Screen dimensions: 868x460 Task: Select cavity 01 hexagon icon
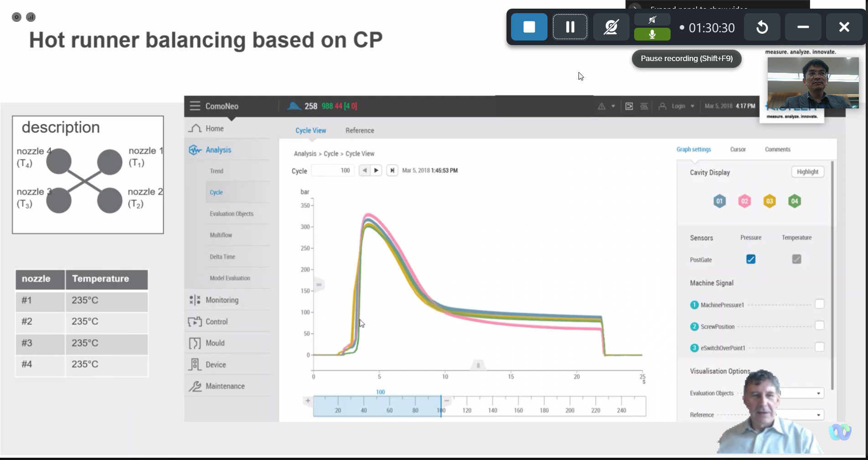pos(719,201)
